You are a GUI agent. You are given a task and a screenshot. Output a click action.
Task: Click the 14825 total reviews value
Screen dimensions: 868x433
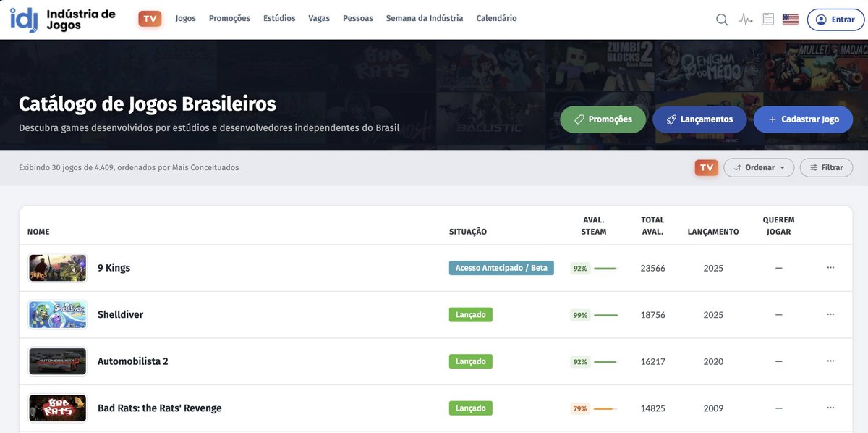652,408
